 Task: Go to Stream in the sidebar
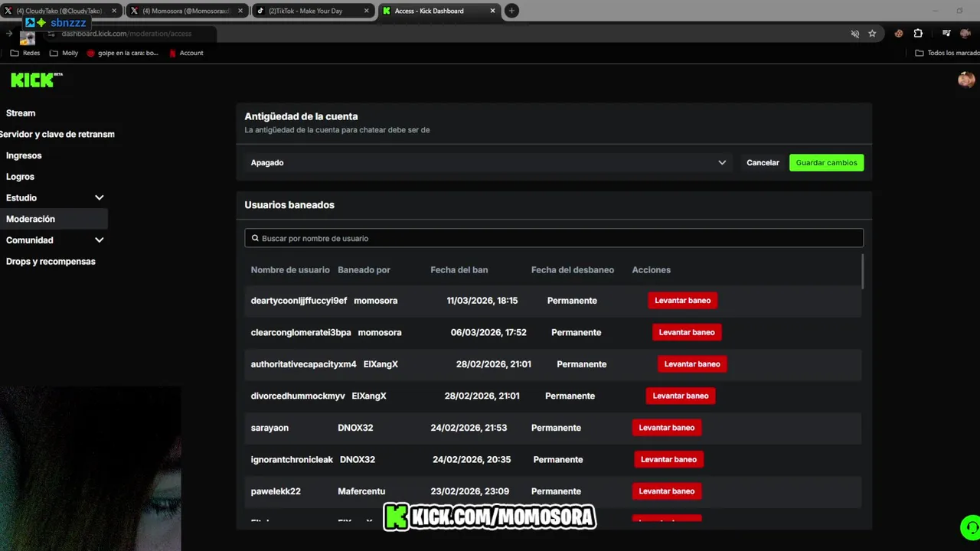[x=21, y=113]
